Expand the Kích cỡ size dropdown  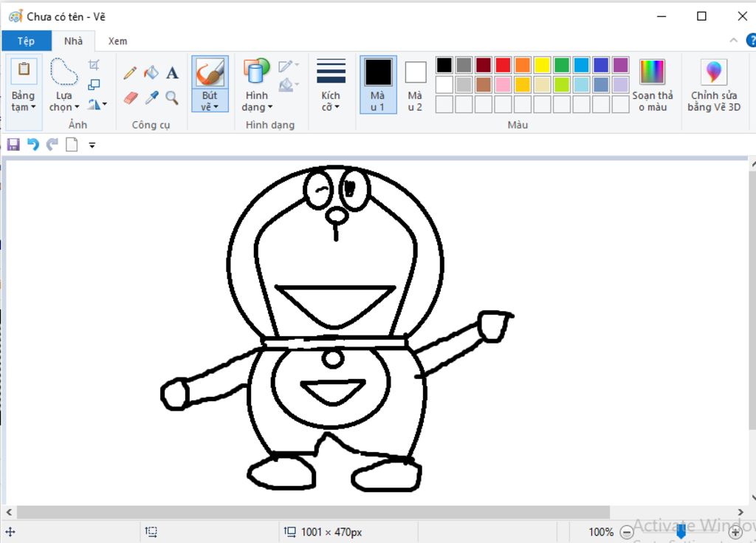[337, 106]
